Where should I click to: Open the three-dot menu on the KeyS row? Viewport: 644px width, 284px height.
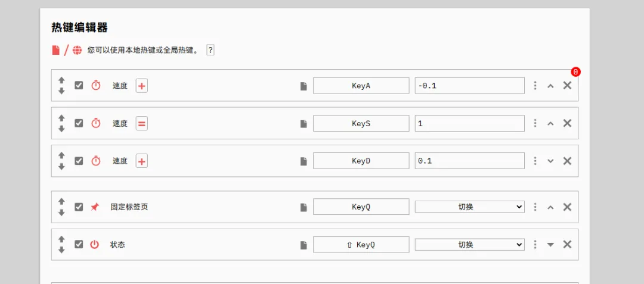(535, 123)
